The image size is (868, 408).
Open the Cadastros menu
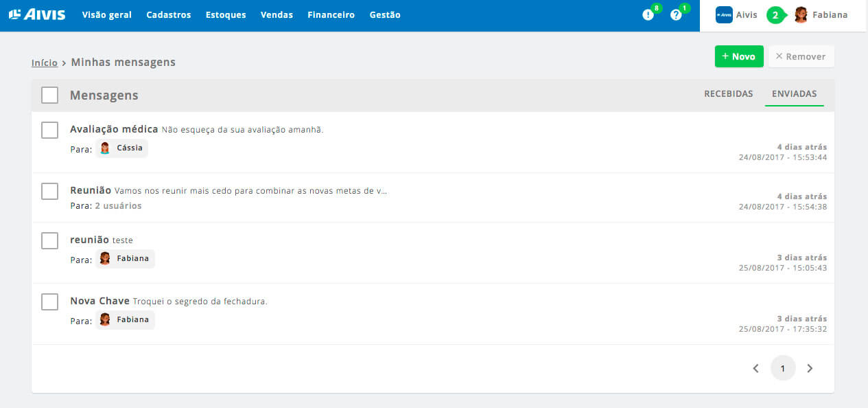coord(169,14)
